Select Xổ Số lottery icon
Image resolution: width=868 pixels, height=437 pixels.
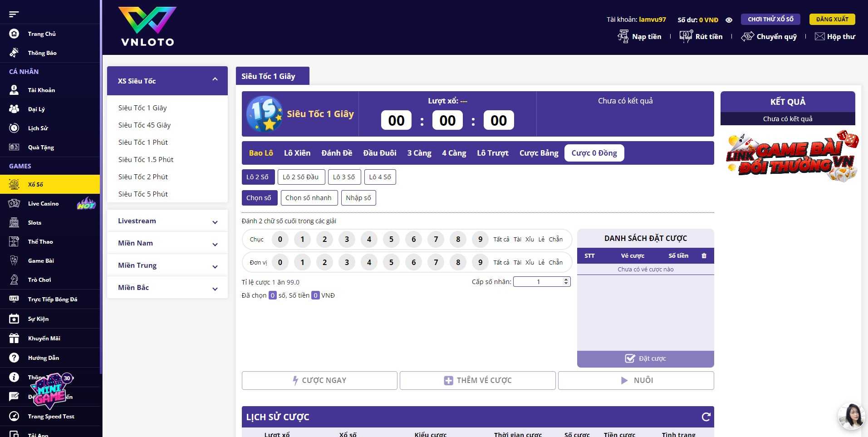[x=14, y=184]
